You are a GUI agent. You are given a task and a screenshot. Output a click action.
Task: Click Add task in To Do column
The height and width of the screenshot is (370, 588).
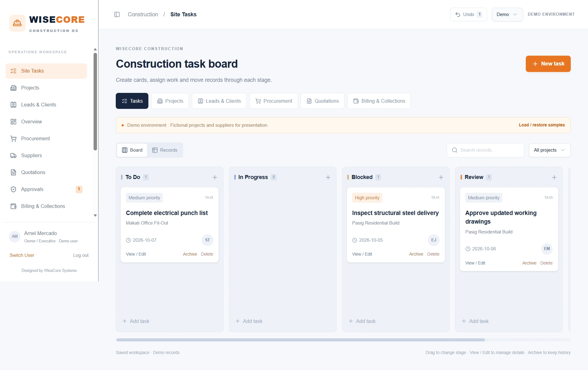point(136,321)
